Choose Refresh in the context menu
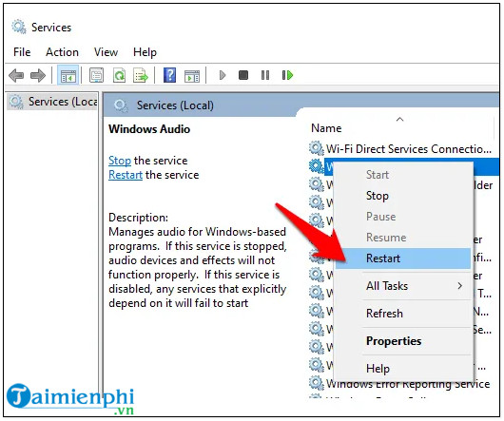This screenshot has height=421, width=504. [403, 313]
